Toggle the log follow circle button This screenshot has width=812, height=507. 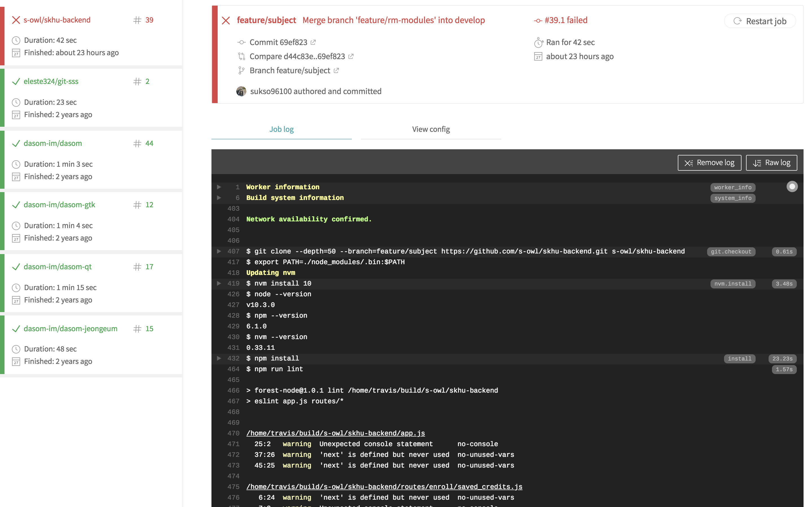792,186
